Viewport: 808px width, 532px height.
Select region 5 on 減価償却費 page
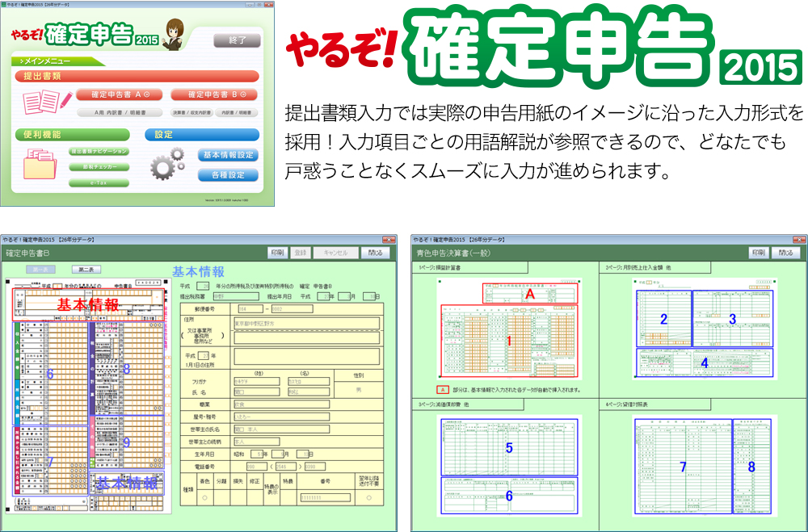pos(509,447)
